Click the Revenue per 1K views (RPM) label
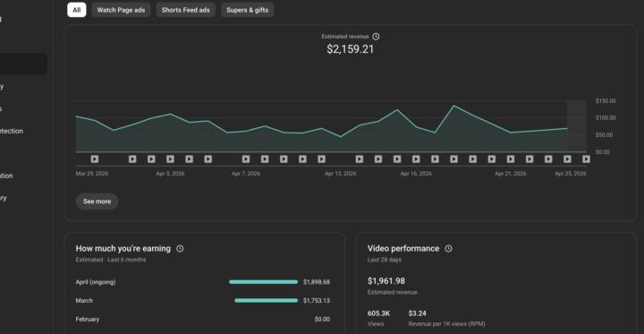This screenshot has width=644, height=334. tap(447, 324)
